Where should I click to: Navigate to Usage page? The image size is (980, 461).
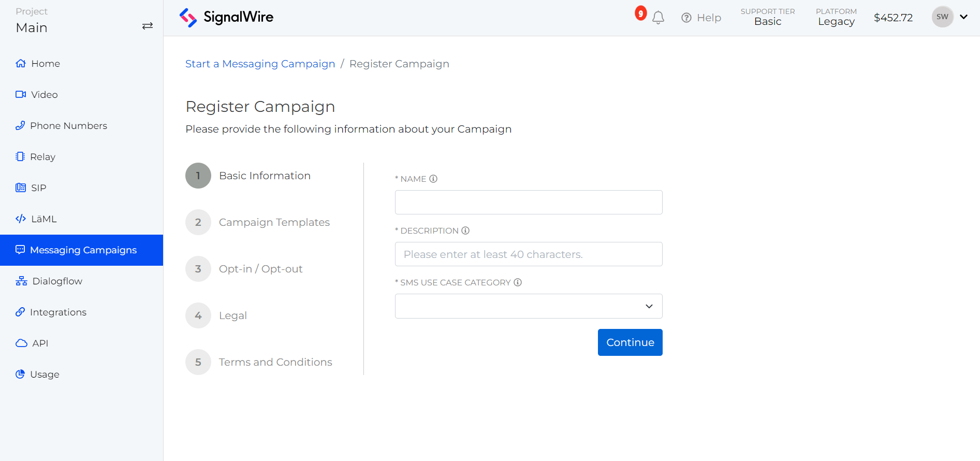[45, 374]
